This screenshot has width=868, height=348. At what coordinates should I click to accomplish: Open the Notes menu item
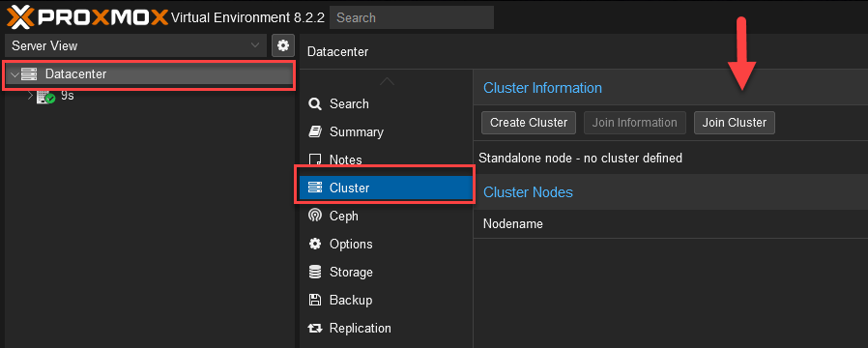[x=387, y=159]
